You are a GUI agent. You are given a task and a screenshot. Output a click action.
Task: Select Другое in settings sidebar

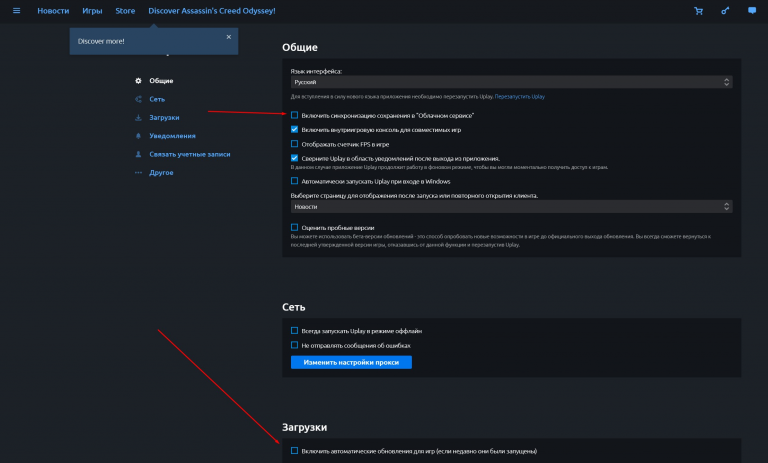click(x=161, y=173)
